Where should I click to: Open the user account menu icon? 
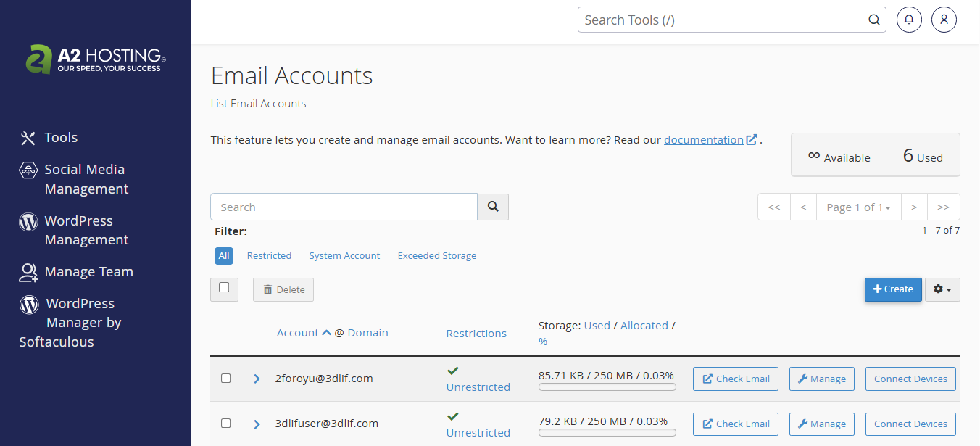[x=944, y=19]
